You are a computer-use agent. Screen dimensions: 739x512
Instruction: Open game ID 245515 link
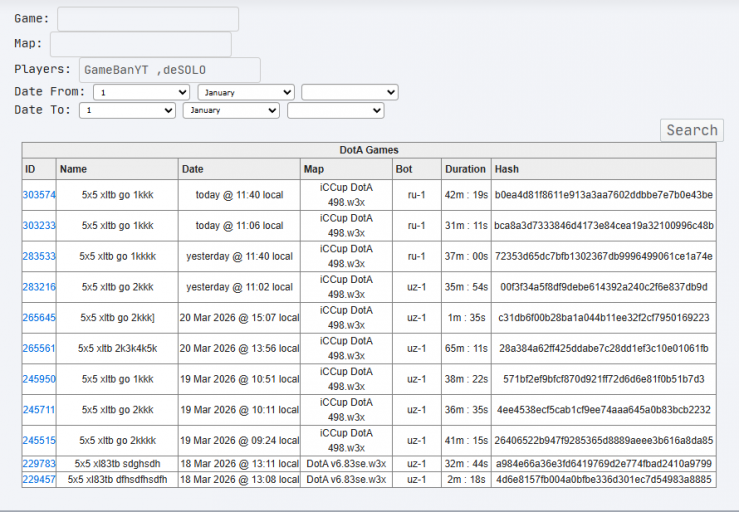(x=39, y=440)
